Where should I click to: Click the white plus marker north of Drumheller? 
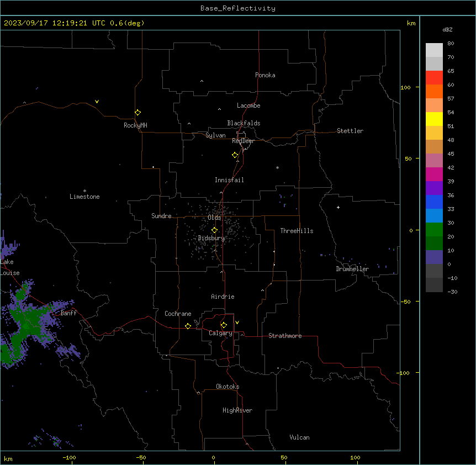coord(338,207)
